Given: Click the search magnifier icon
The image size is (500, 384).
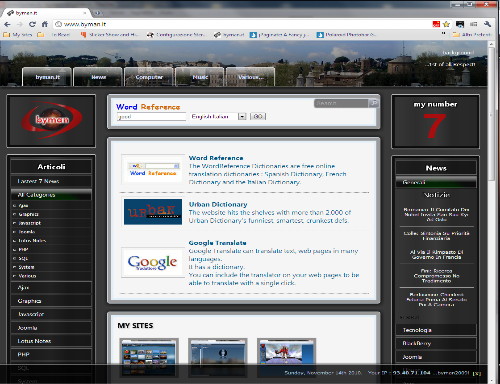Looking at the screenshot, I should pos(374,103).
